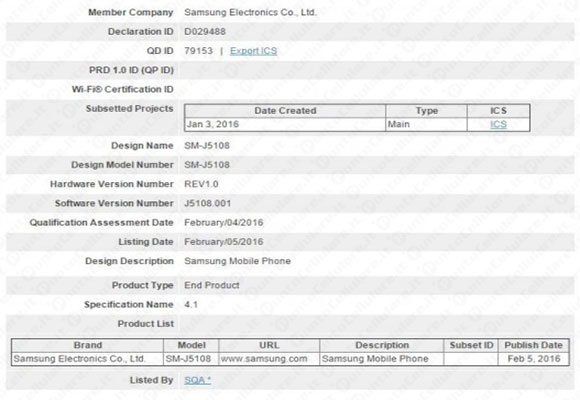Click the Product Type label
The width and height of the screenshot is (580, 400).
[x=143, y=285]
